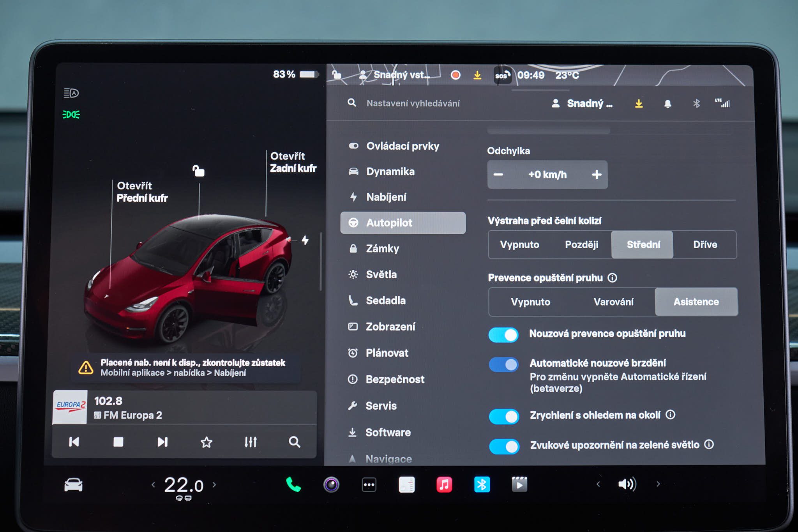Viewport: 798px width, 532px height.
Task: Launch the dashcam camera app
Action: click(x=331, y=485)
